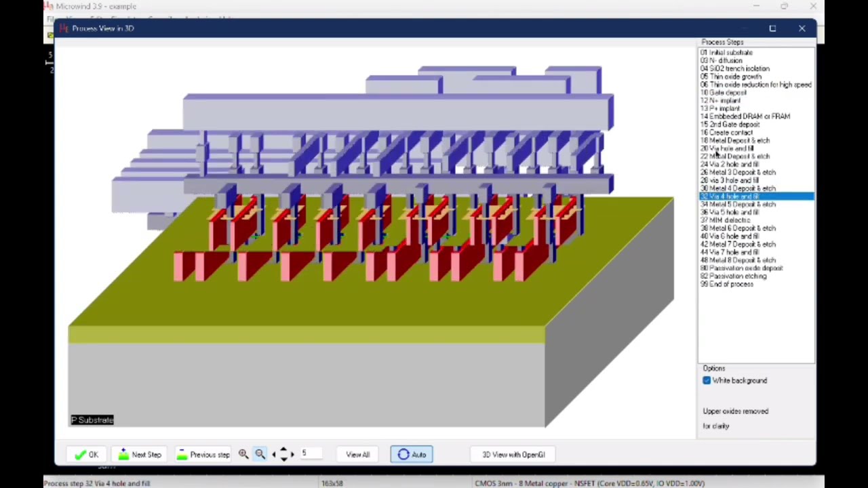Click the pan step value field showing 5
This screenshot has width=868, height=488.
tap(311, 453)
